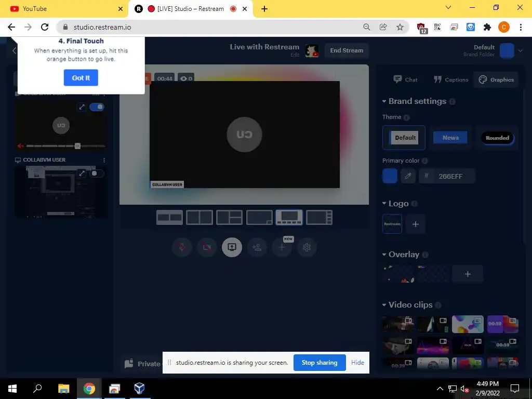
Task: Add a new logo
Action: [415, 224]
